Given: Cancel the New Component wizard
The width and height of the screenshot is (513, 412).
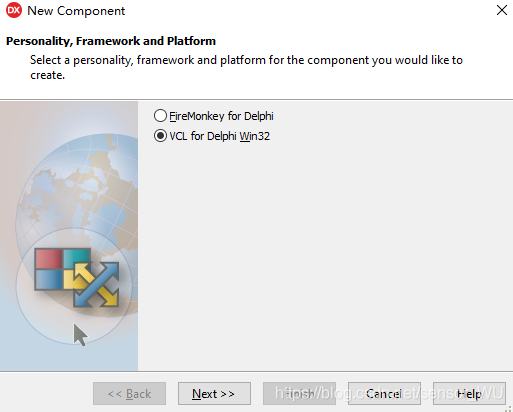Looking at the screenshot, I should pos(384,393).
